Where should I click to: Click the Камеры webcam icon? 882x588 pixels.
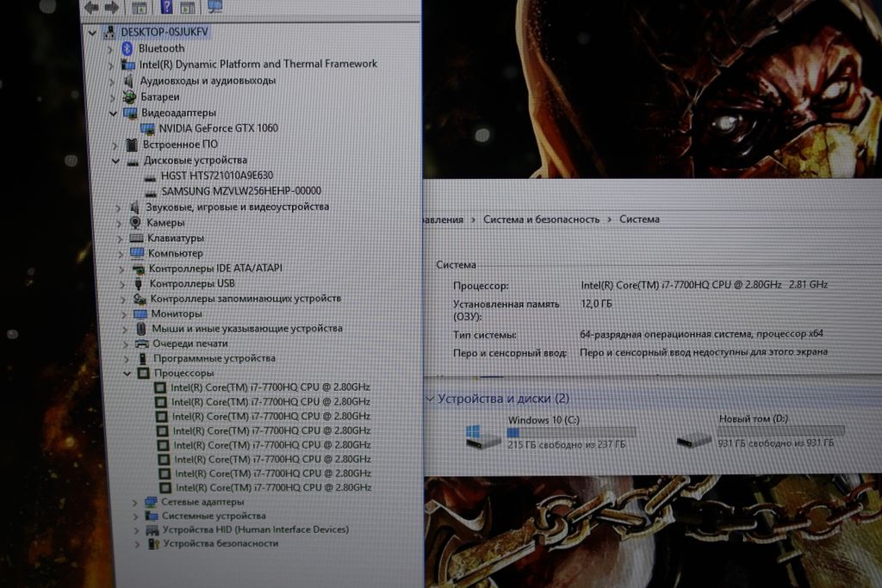(135, 222)
